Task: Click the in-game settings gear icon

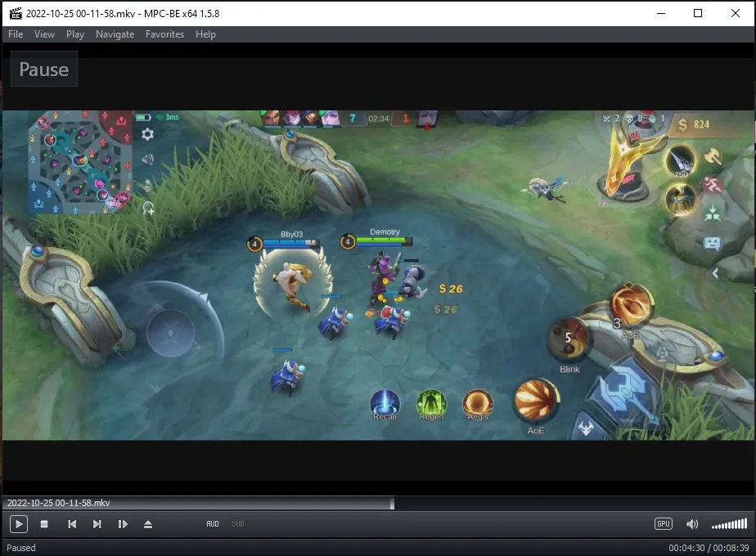Action: (x=147, y=134)
